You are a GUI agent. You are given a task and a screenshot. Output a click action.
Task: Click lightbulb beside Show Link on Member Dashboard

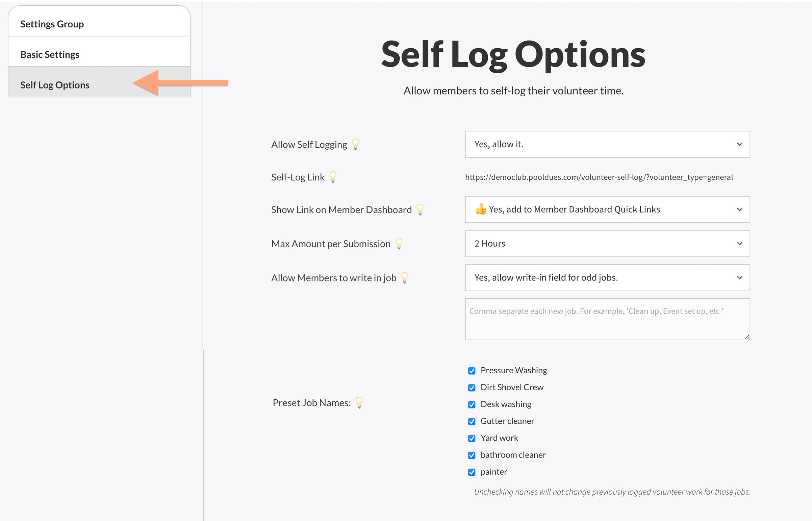tap(420, 210)
